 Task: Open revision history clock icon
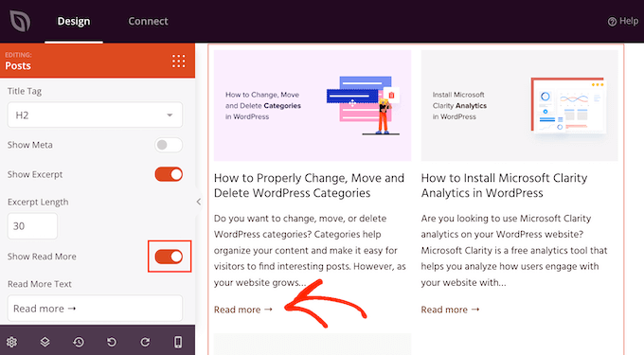coord(79,342)
